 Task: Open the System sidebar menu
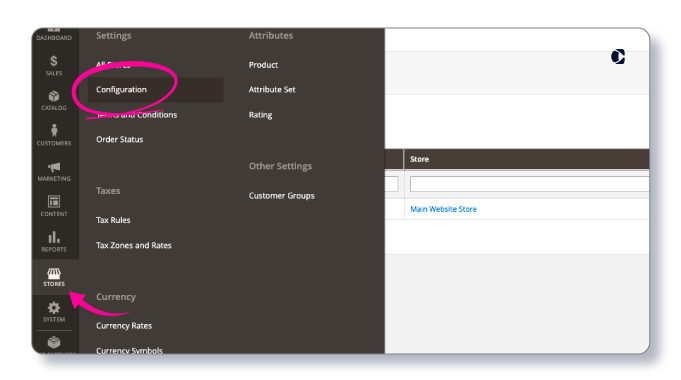[x=54, y=312]
